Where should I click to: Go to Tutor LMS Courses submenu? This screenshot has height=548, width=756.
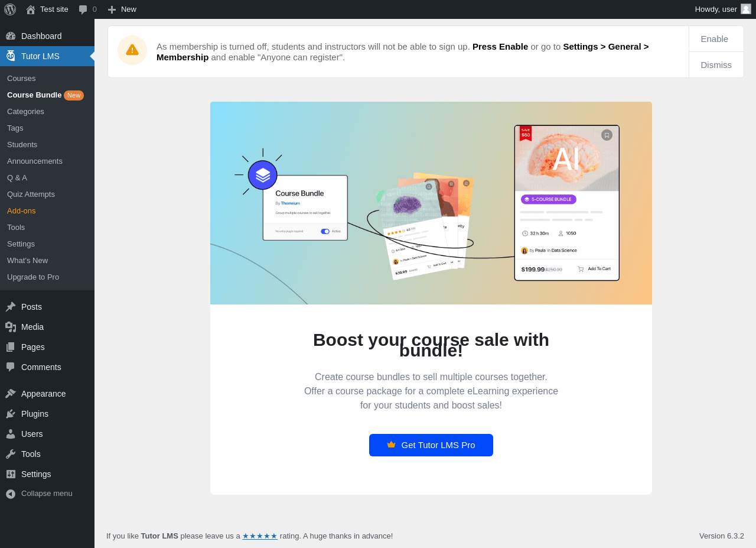coord(21,78)
